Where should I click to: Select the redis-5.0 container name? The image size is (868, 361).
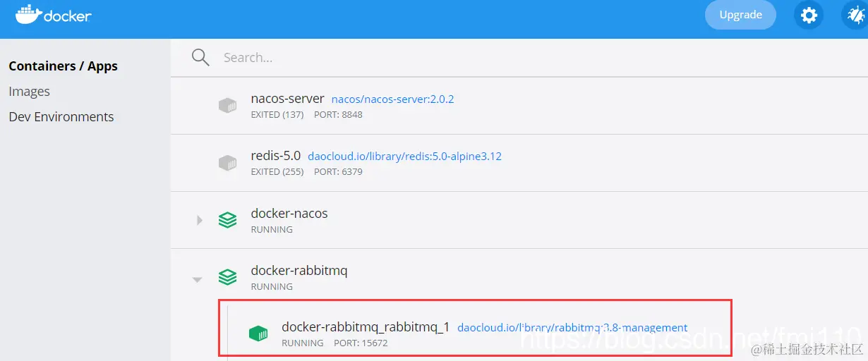coord(275,156)
